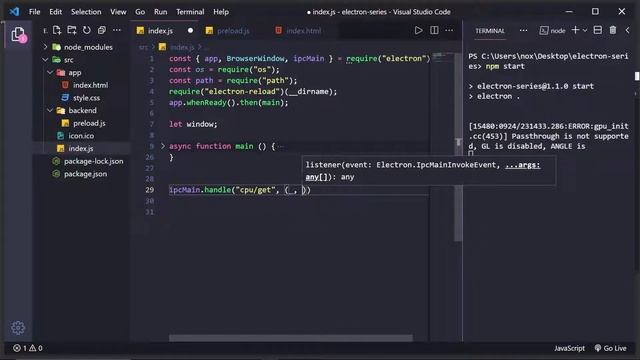The width and height of the screenshot is (640, 360).
Task: Select index.js in the explorer tree
Action: pyautogui.click(x=80, y=148)
